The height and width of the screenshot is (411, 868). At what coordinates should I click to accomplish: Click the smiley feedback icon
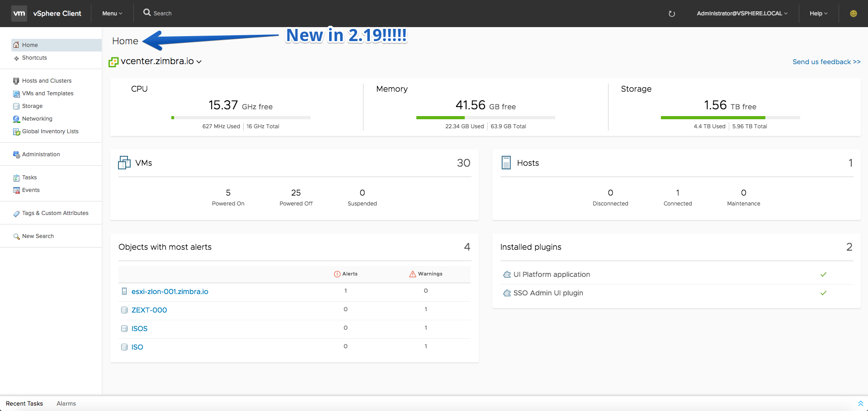click(854, 14)
